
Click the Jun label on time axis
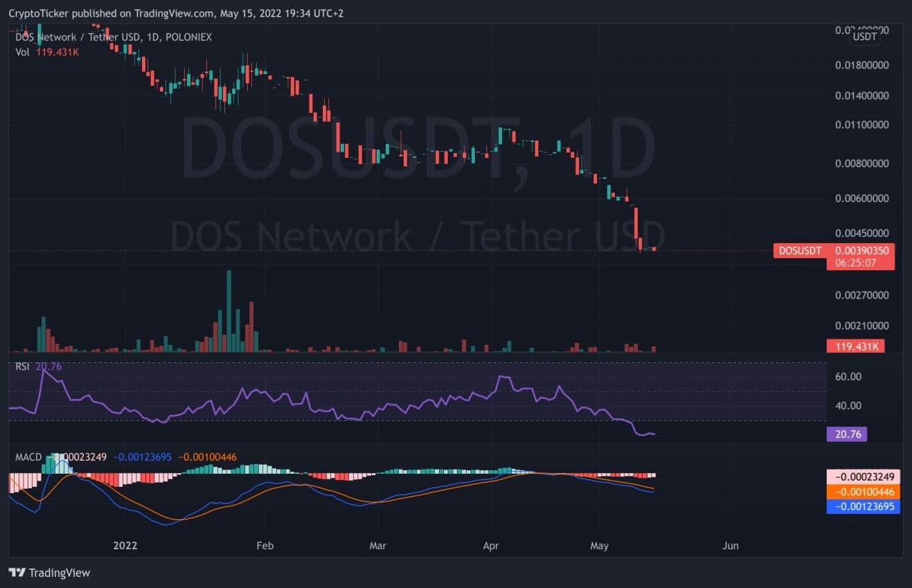[730, 546]
